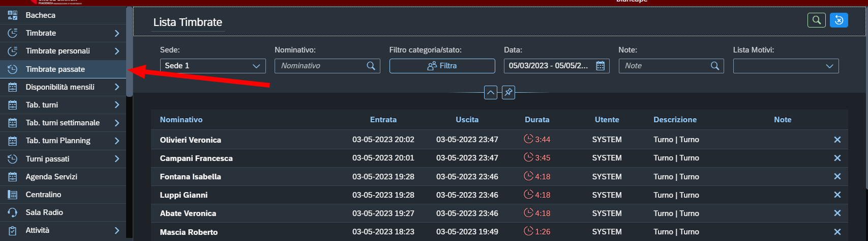Click the Tab. turni Planning calendar icon
The image size is (868, 241).
point(13,141)
